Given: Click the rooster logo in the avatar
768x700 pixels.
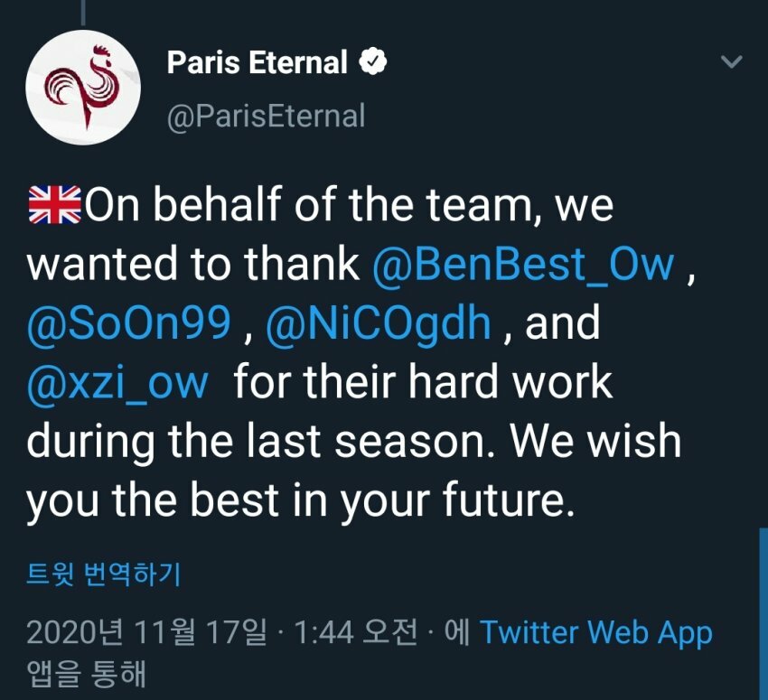Looking at the screenshot, I should click(x=83, y=86).
